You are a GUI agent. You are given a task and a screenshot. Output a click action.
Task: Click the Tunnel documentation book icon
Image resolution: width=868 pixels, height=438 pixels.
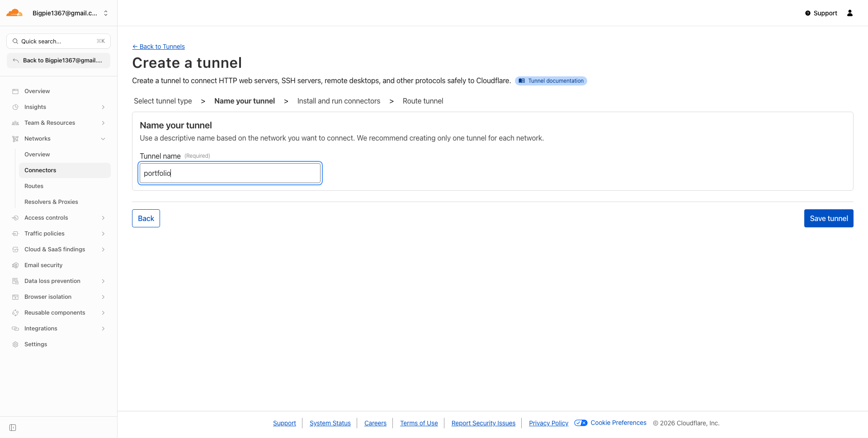click(x=522, y=81)
